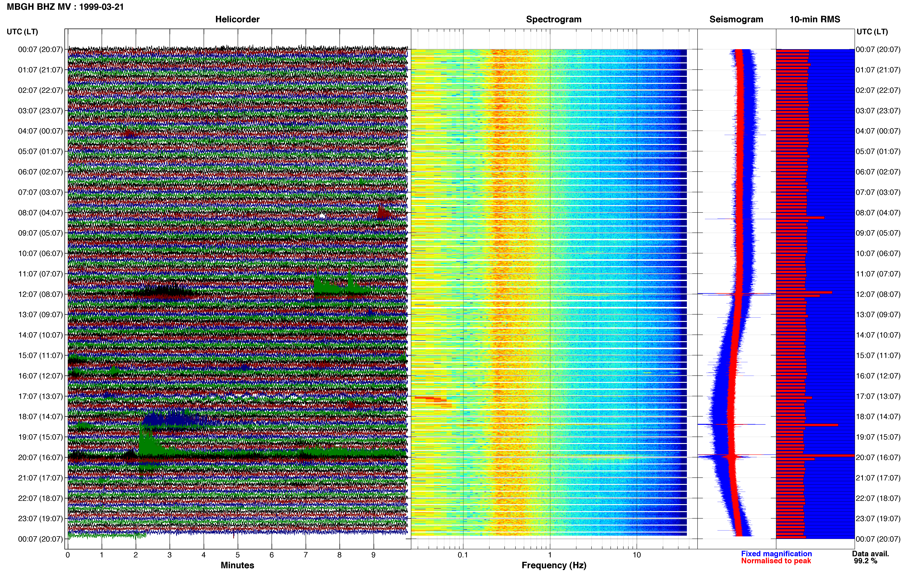Click left time label 12:07 (08:07)
Screen dimensions: 924x578
point(41,294)
